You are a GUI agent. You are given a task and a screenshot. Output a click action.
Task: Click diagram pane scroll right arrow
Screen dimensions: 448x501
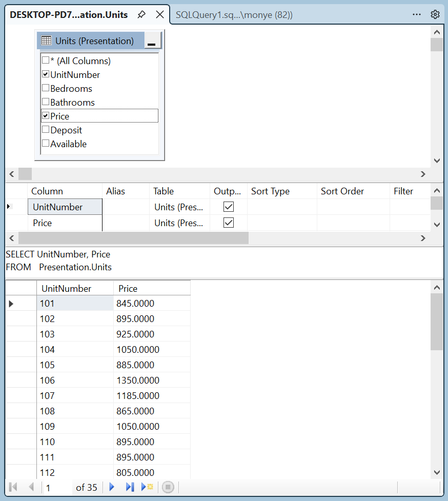click(423, 174)
